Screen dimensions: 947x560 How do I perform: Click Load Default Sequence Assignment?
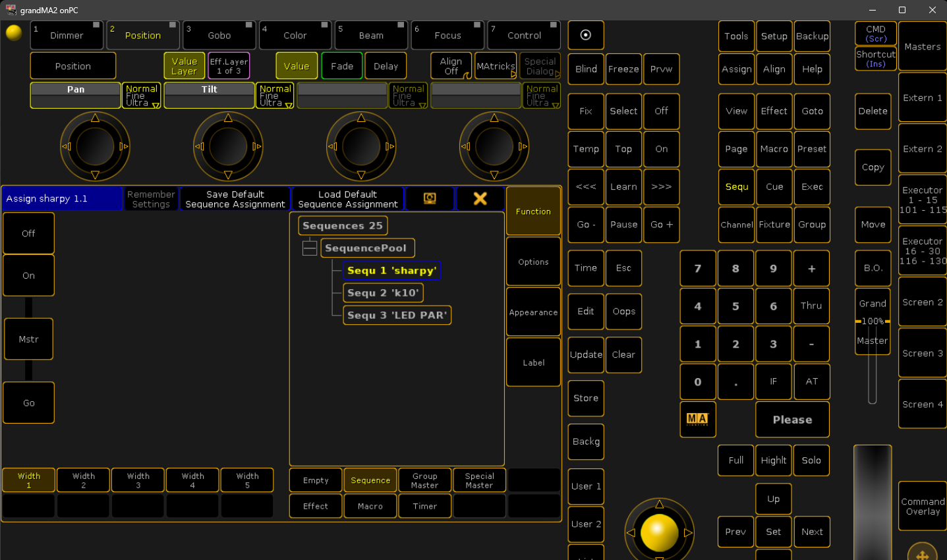(x=347, y=199)
